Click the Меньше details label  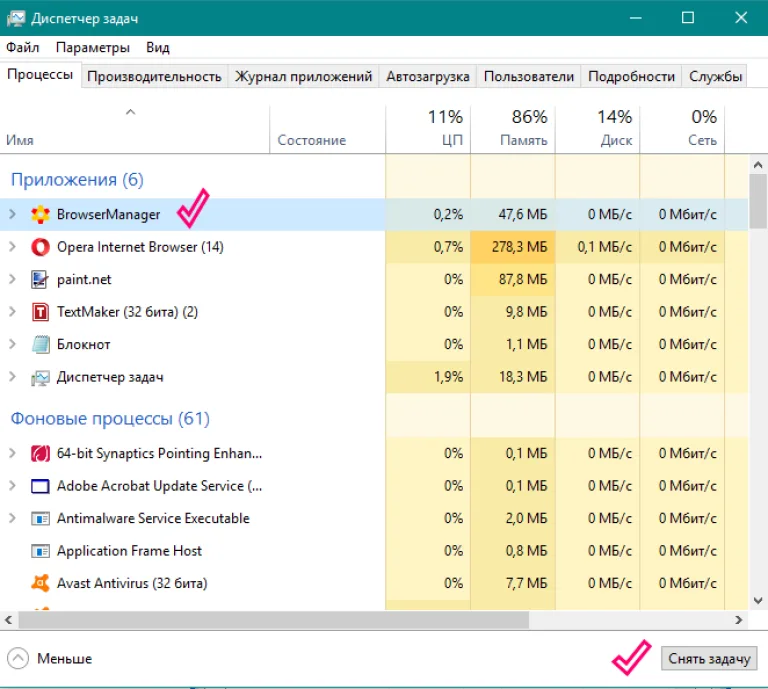(x=65, y=659)
